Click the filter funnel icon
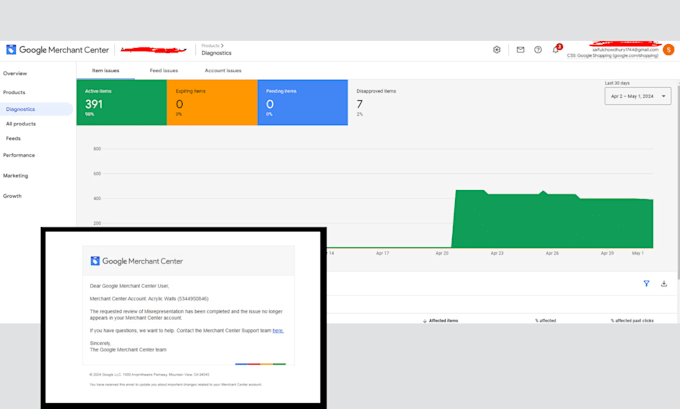Image resolution: width=680 pixels, height=409 pixels. 646,283
